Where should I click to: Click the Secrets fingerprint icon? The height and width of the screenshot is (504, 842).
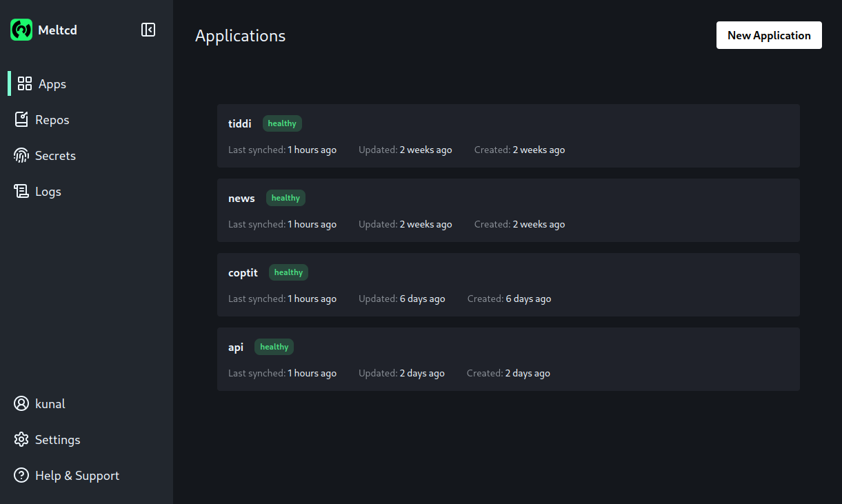point(22,156)
